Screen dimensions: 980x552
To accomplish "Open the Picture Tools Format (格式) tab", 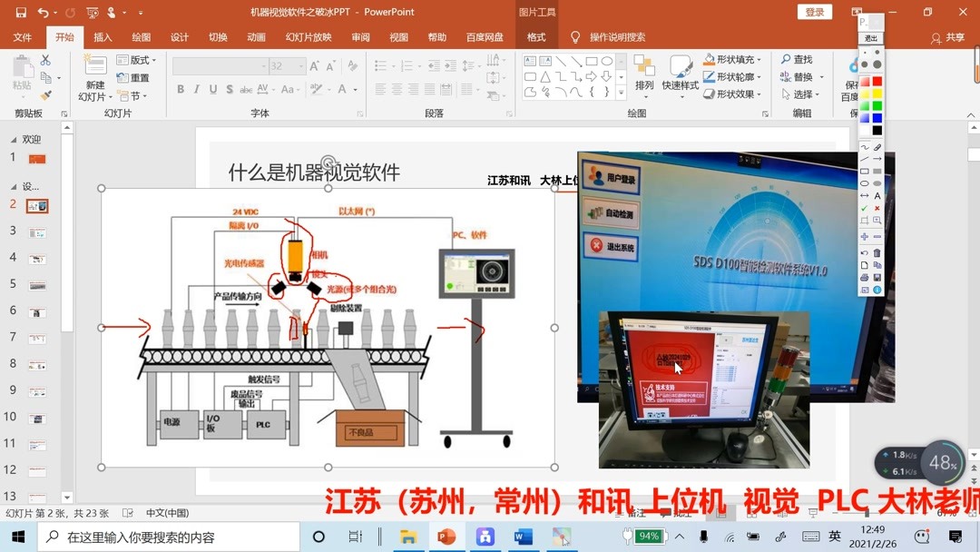I will click(x=536, y=37).
